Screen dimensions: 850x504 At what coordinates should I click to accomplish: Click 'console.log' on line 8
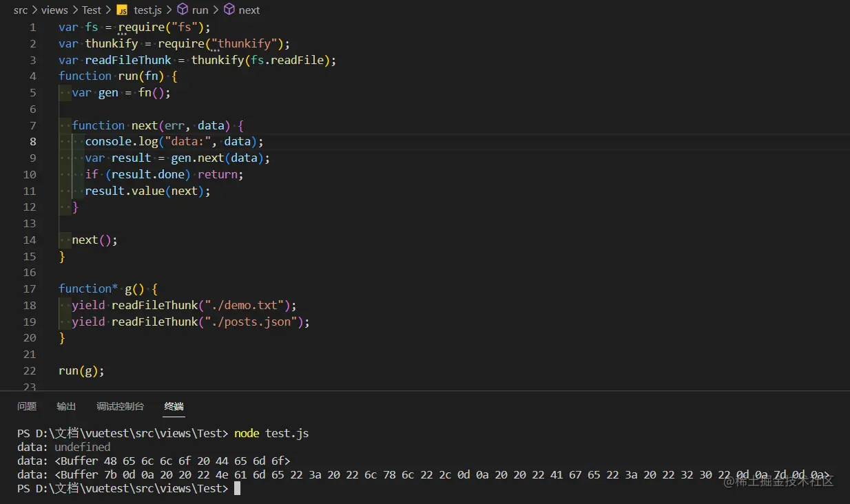click(x=121, y=142)
